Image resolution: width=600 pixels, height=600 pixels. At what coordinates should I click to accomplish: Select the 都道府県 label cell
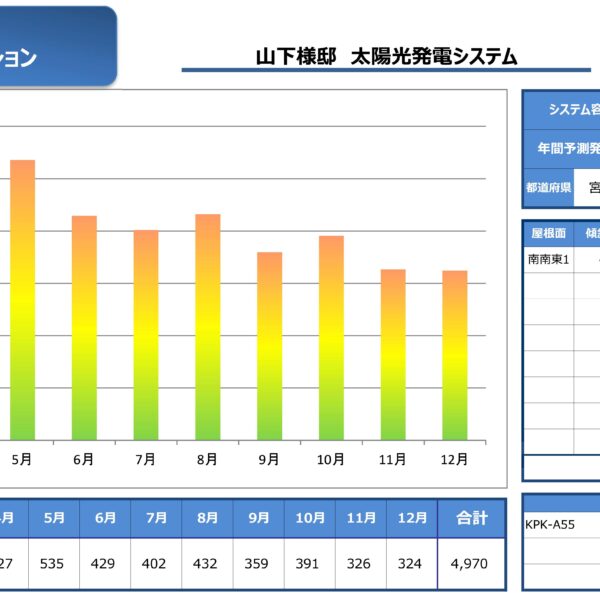tap(548, 187)
